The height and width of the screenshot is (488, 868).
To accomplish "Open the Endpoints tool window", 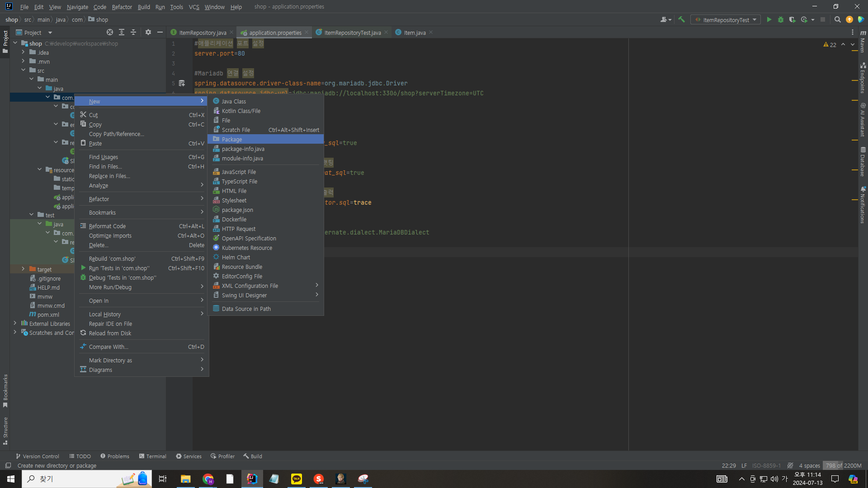I will pyautogui.click(x=863, y=78).
